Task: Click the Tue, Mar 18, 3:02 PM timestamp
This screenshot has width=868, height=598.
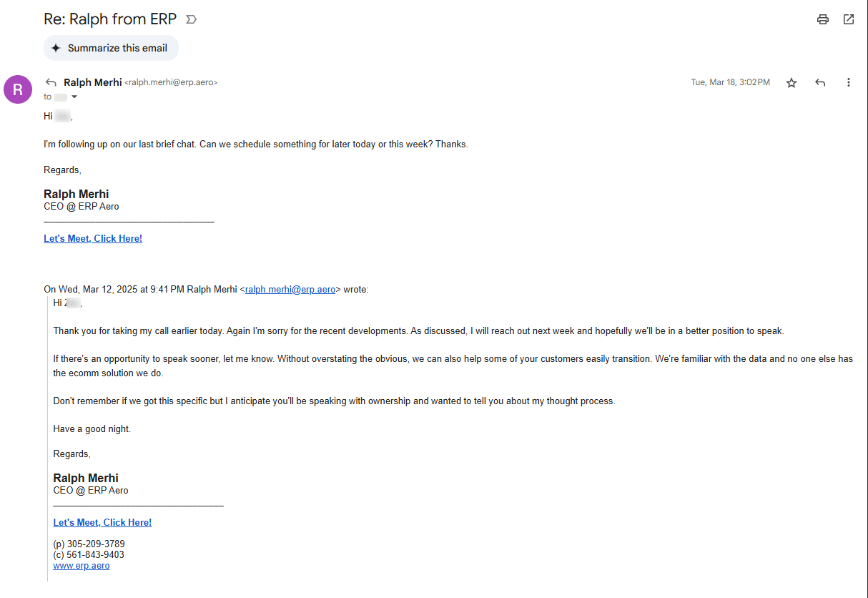Action: pos(730,83)
